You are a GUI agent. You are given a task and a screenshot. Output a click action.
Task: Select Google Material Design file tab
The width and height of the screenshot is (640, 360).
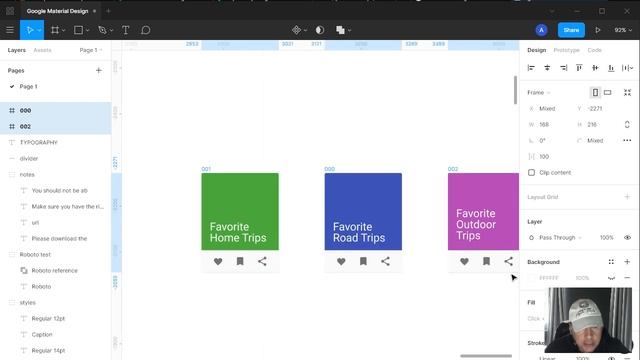point(58,11)
